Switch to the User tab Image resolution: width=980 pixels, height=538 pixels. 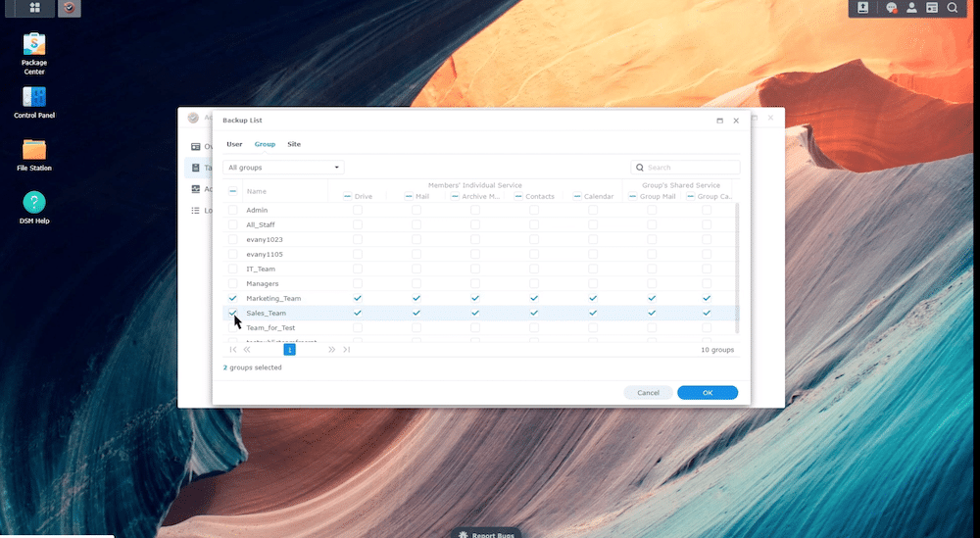point(234,144)
